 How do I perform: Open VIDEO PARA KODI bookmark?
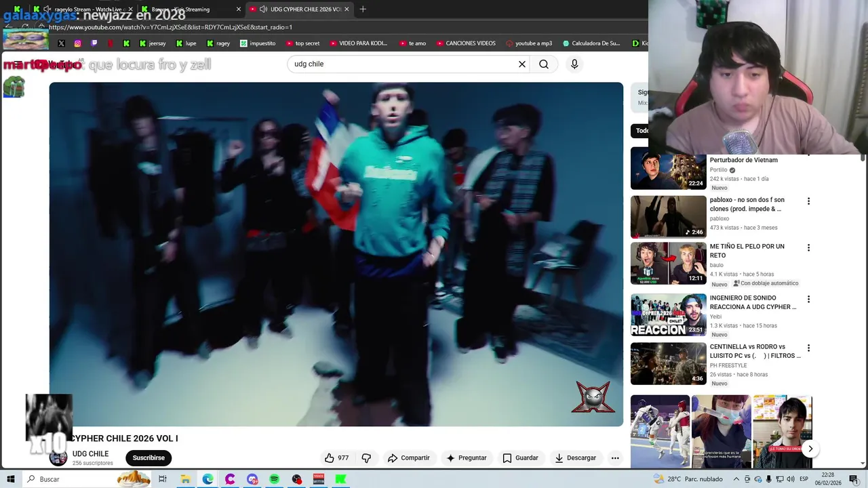coord(359,43)
